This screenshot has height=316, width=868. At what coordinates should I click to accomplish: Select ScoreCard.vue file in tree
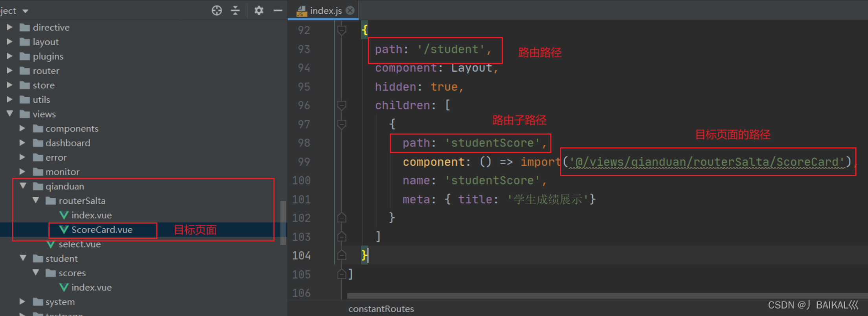(x=101, y=230)
